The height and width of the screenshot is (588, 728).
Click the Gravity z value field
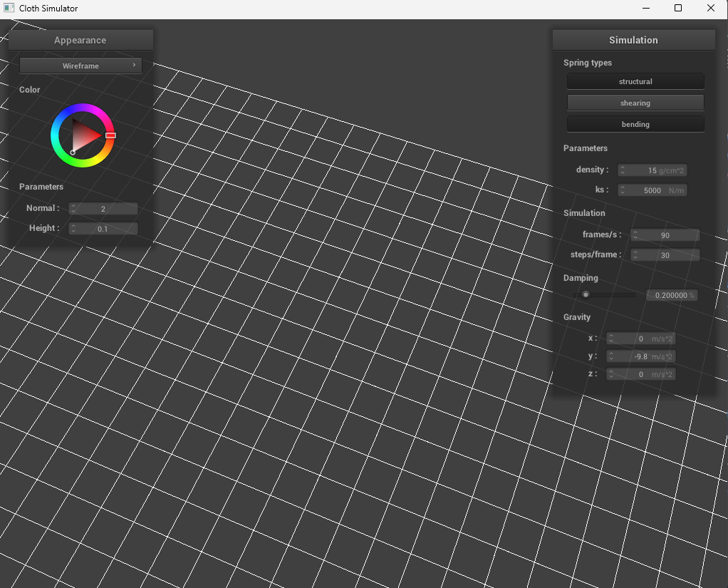640,374
